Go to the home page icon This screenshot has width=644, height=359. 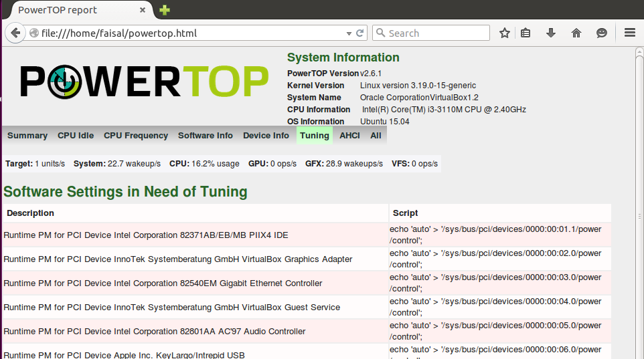576,33
